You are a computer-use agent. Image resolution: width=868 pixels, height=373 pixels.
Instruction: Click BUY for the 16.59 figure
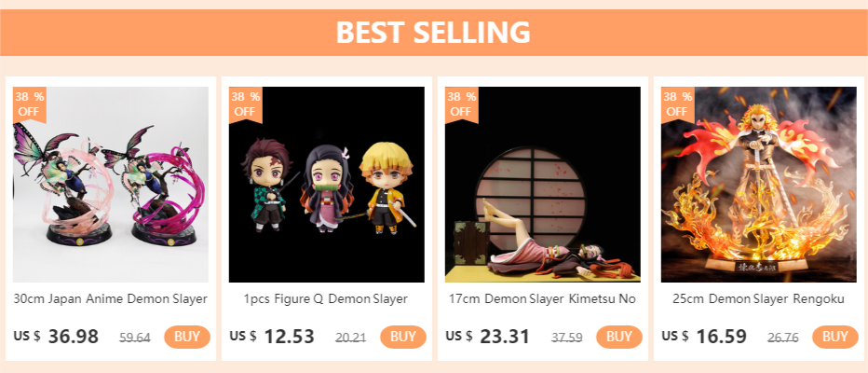pyautogui.click(x=835, y=337)
